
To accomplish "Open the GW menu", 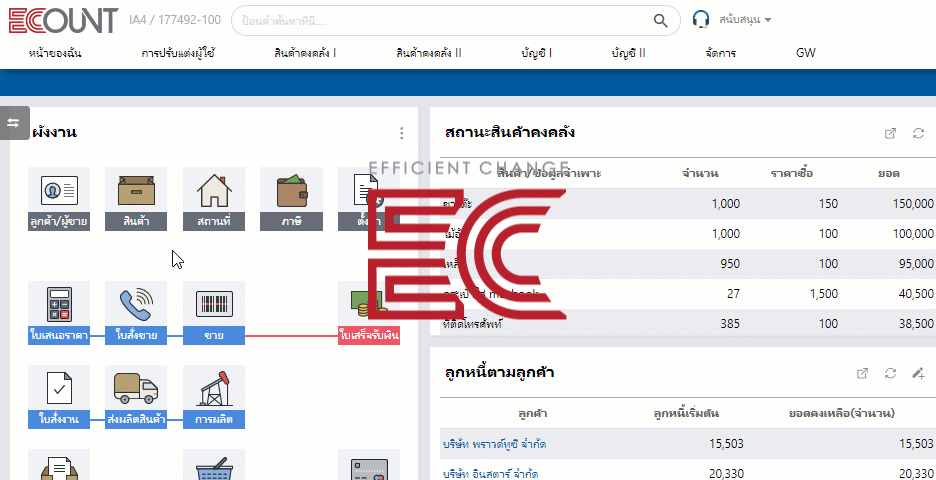I will (806, 53).
